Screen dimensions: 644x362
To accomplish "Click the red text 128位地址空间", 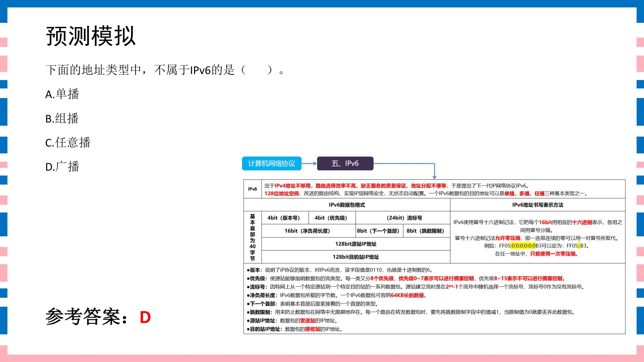I will tap(281, 193).
